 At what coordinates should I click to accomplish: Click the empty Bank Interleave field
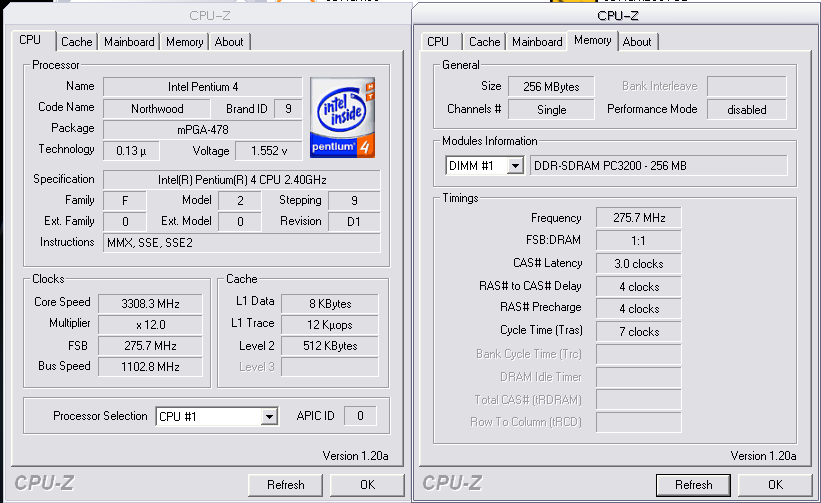(747, 86)
